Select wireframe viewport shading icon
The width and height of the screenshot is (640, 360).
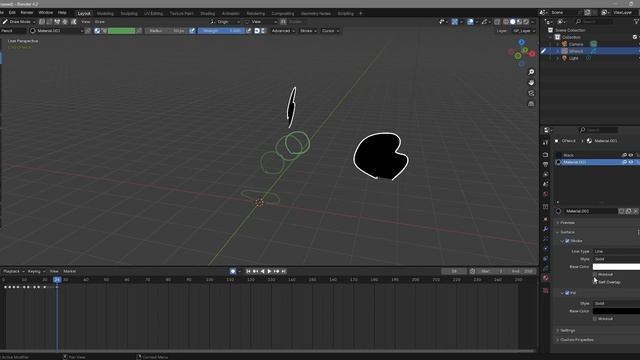click(x=506, y=22)
